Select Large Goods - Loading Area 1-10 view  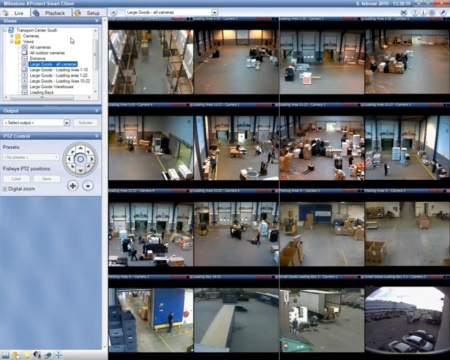pyautogui.click(x=59, y=70)
